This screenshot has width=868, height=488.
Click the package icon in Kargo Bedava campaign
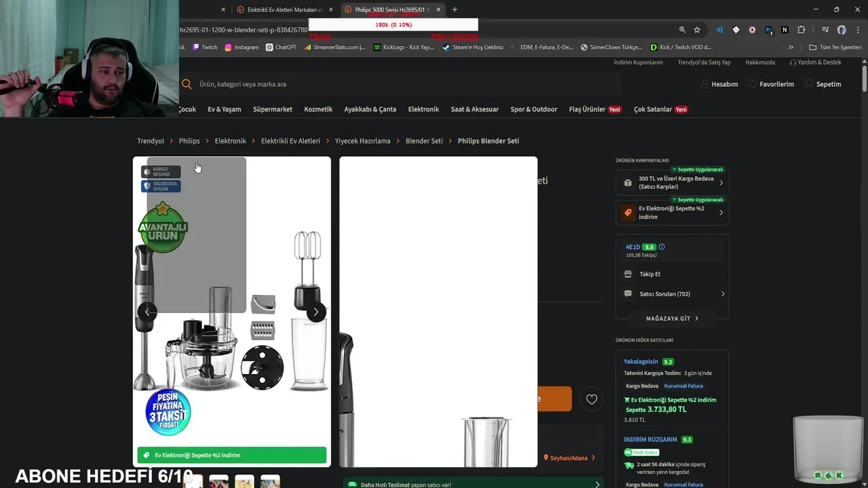click(x=628, y=182)
